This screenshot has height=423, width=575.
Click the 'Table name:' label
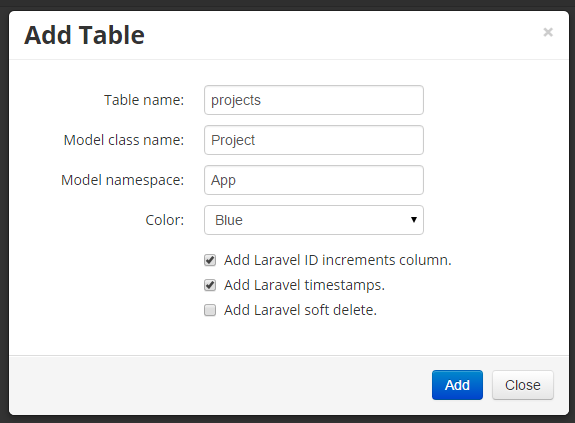[x=144, y=100]
